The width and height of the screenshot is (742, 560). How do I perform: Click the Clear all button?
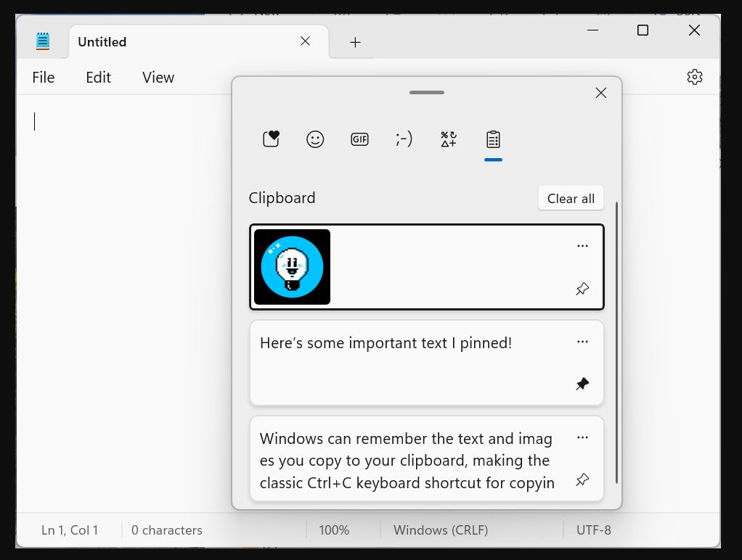(571, 198)
